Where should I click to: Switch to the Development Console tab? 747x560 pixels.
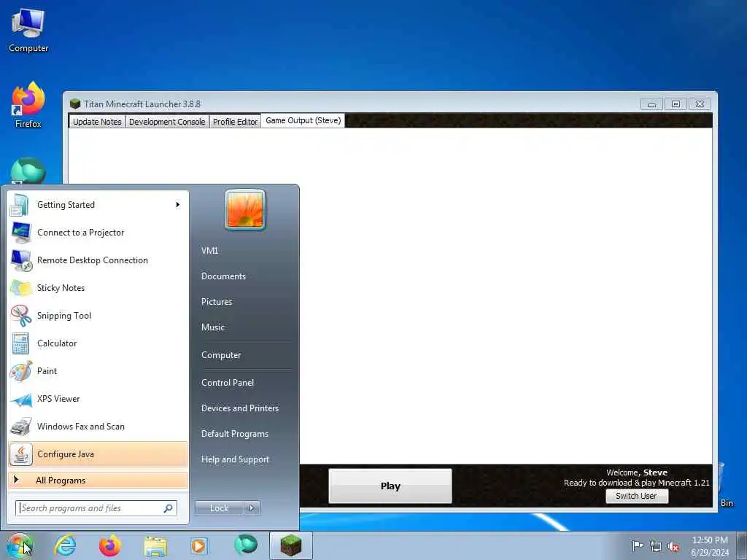click(167, 122)
